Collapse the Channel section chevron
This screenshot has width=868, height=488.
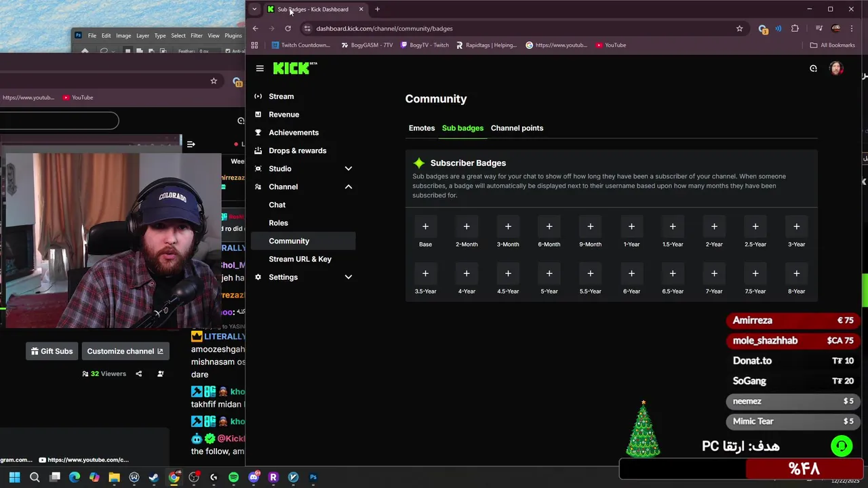[x=349, y=187]
